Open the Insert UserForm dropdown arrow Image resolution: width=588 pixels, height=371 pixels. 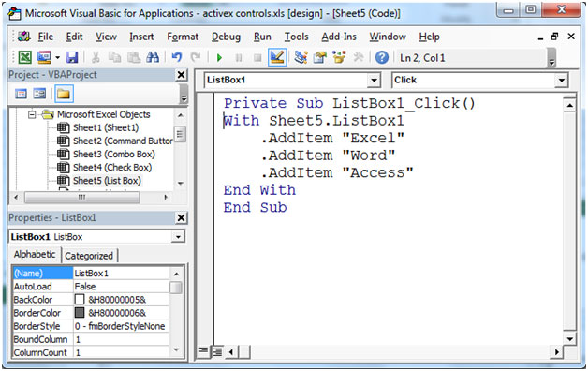57,57
